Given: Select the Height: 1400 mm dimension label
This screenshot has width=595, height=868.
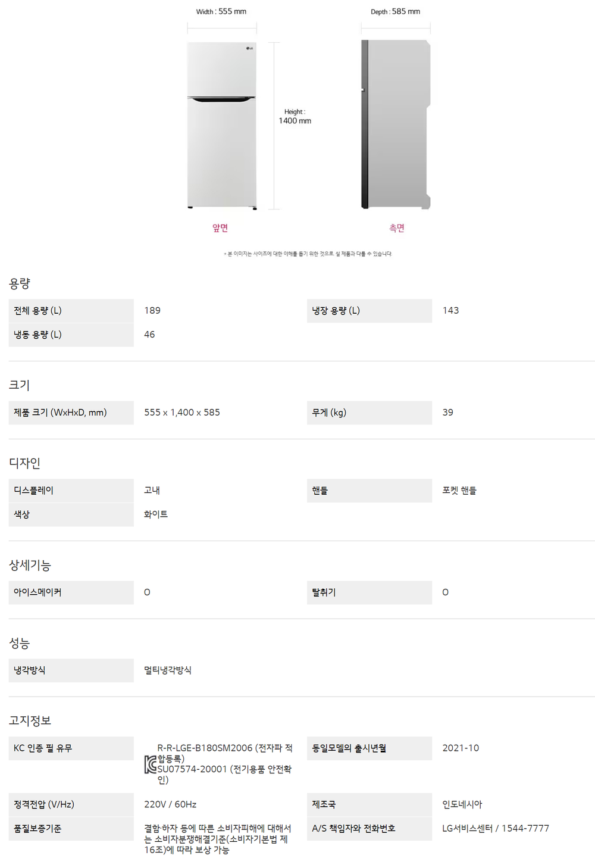Looking at the screenshot, I should coord(295,117).
